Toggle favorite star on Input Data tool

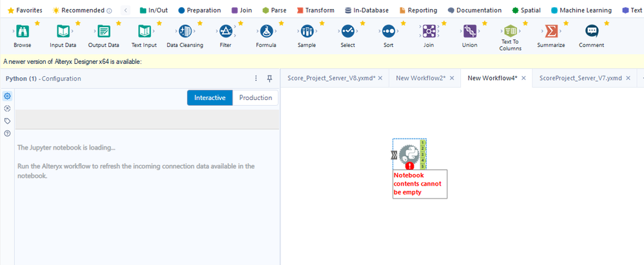(78, 23)
